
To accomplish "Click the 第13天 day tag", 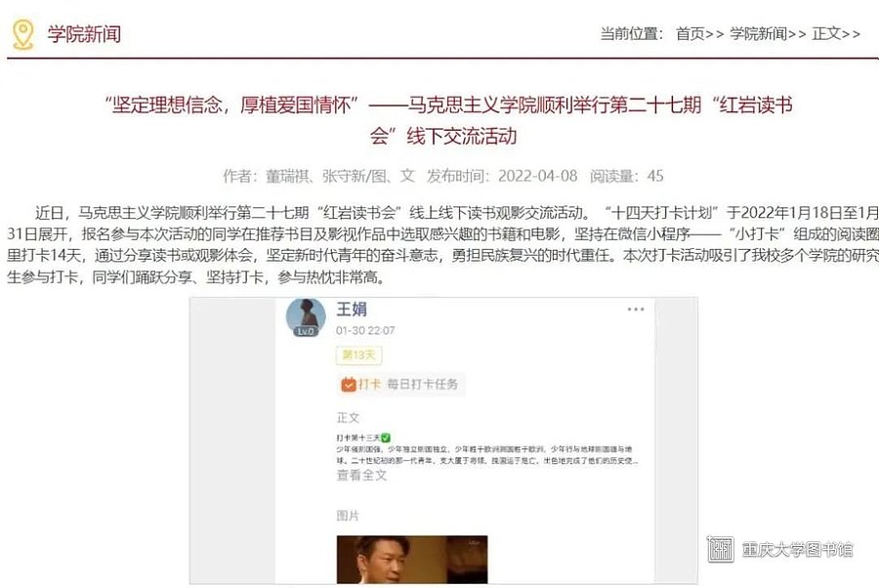I will click(x=358, y=355).
